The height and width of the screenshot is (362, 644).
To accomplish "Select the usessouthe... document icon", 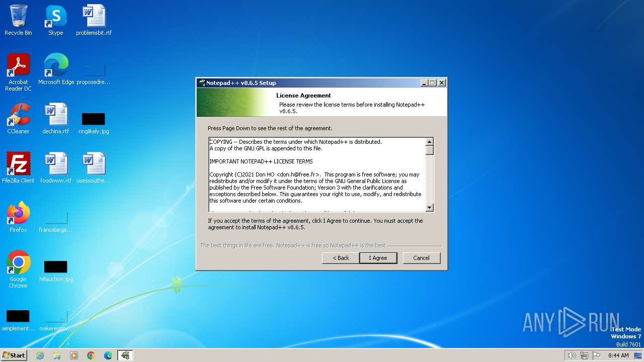I will point(94,168).
